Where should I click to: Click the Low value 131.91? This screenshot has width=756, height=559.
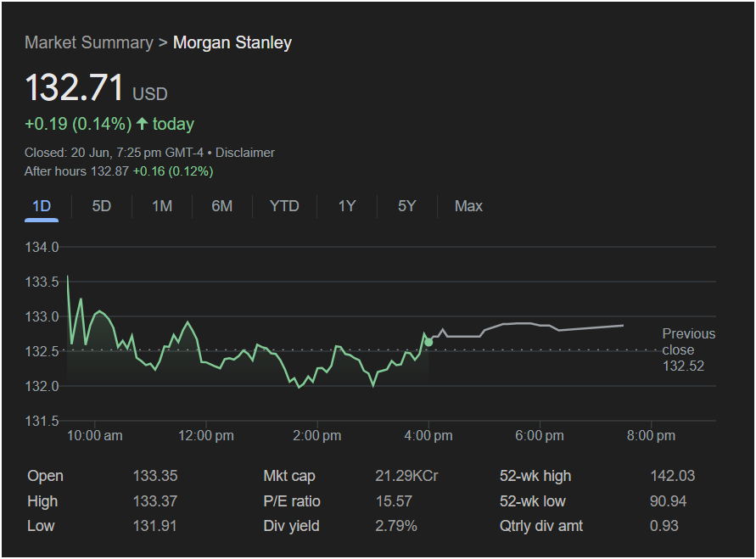pyautogui.click(x=154, y=526)
